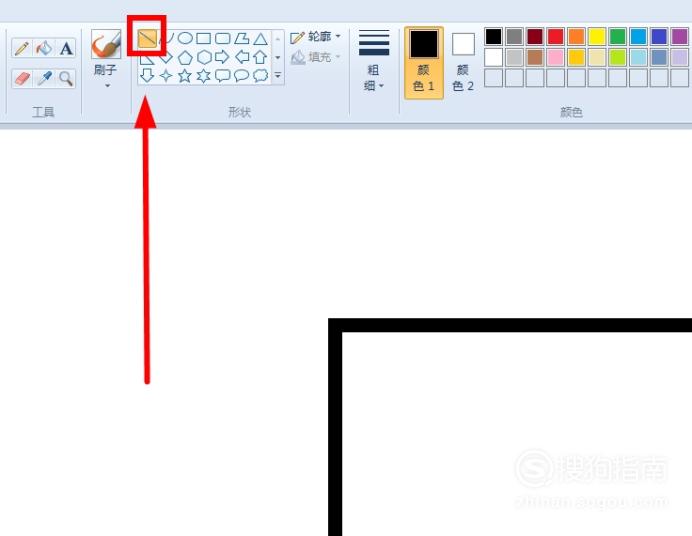
Task: Pick the yellow color swatch
Action: (597, 37)
